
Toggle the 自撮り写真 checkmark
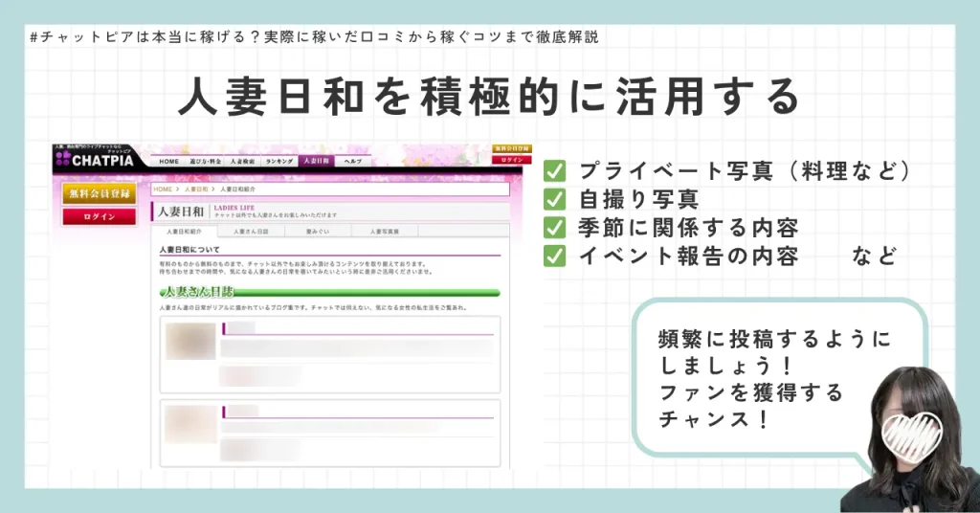(554, 199)
